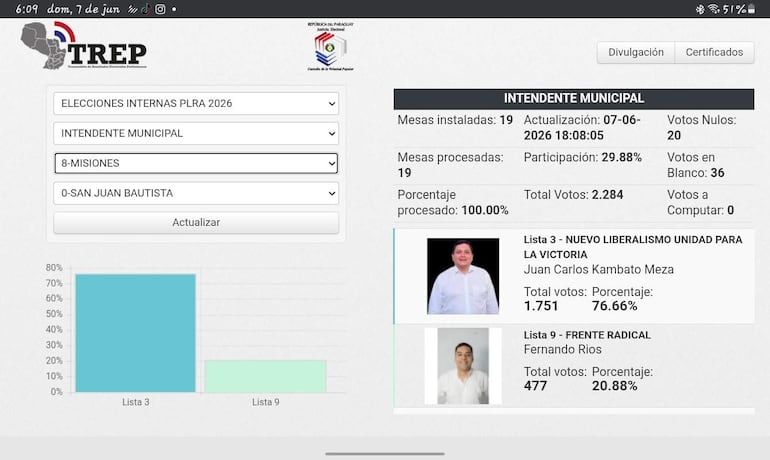
Task: Click the 'Participación: 29.88%' text
Action: (x=582, y=158)
